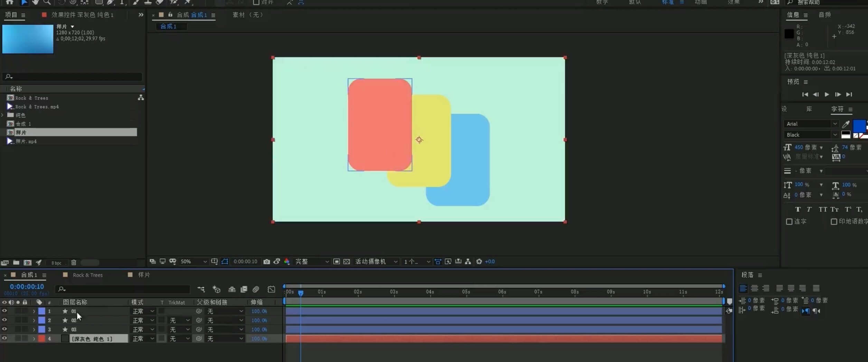Switch to the Rock & Trees timeline tab
This screenshot has width=868, height=362.
(87, 275)
